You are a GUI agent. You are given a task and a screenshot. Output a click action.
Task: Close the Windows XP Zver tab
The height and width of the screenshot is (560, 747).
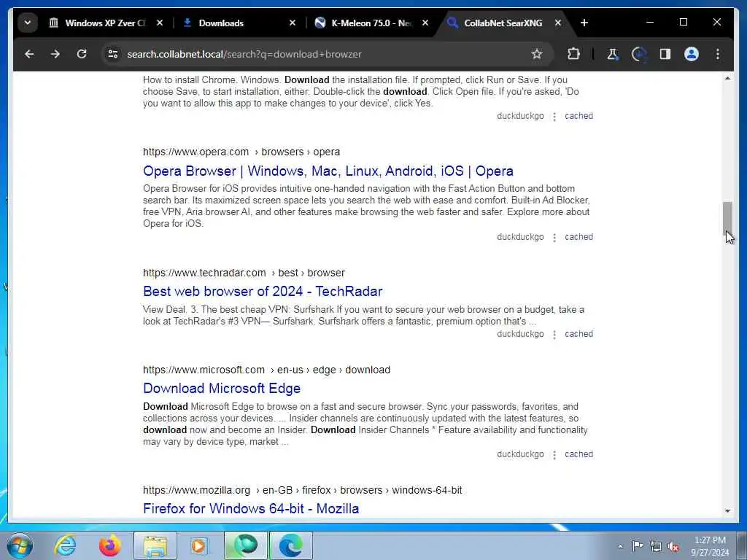(160, 23)
